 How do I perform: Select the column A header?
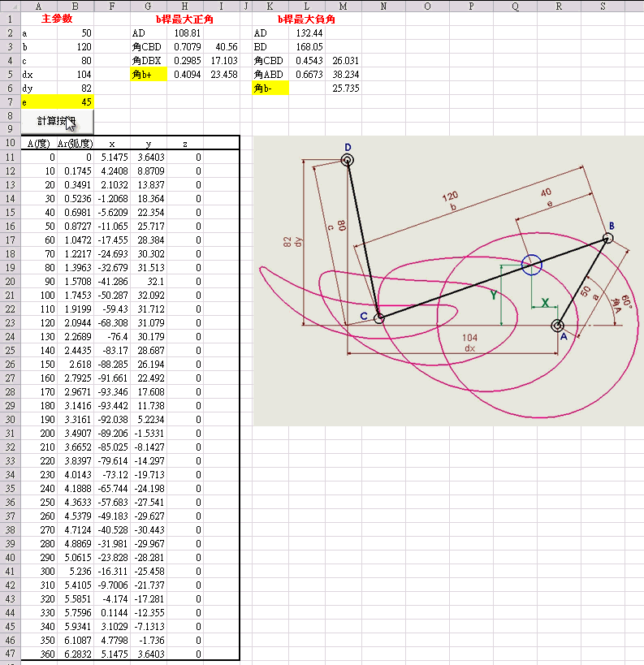coord(39,6)
